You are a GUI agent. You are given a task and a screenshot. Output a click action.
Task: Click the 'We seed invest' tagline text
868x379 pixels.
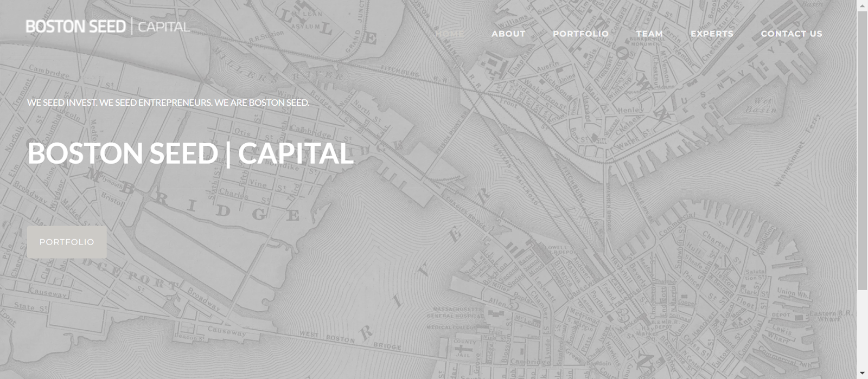click(168, 102)
